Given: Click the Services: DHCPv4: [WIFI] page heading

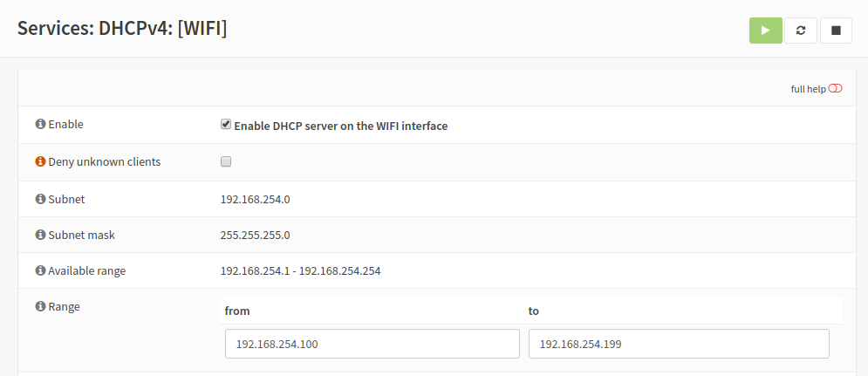Looking at the screenshot, I should pos(122,28).
